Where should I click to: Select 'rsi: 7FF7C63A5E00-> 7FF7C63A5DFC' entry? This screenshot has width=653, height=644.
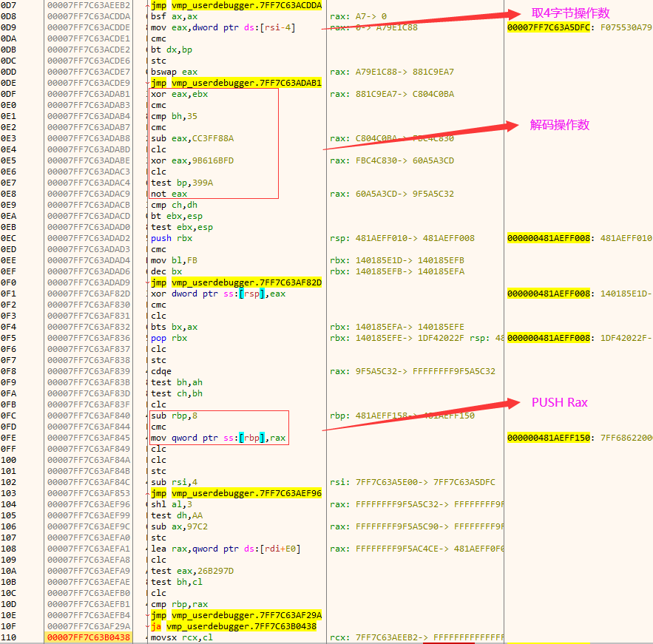[413, 483]
